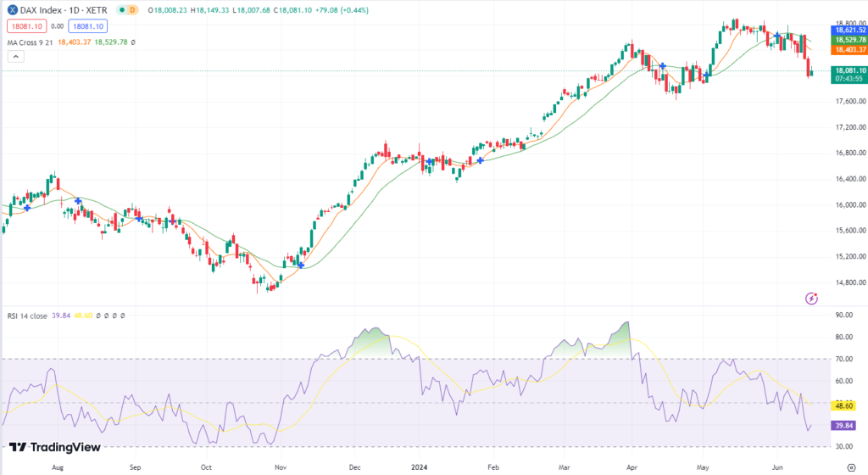Screen dimensions: 868x475
Task: Click the orange 18,403.37 price axis label
Action: pyautogui.click(x=849, y=50)
